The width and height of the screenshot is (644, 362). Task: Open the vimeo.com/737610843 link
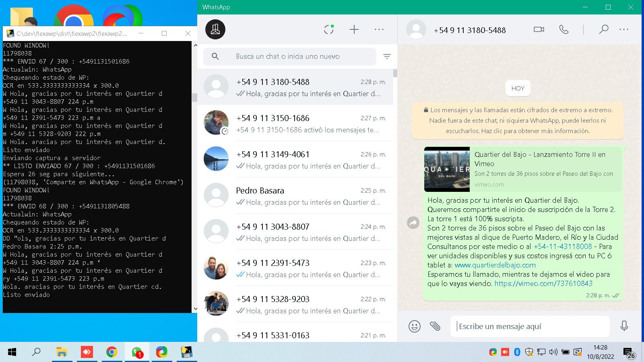click(543, 284)
